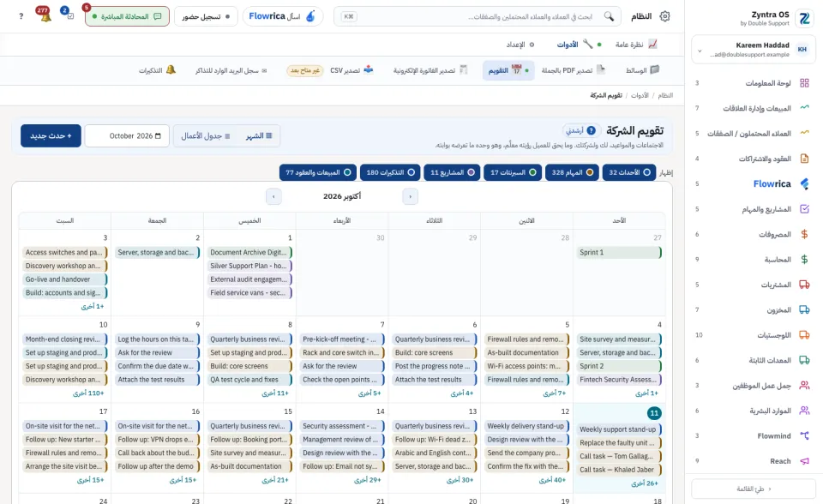Open the help question mark icon
Screen dimensions: 823x504
coord(21,16)
